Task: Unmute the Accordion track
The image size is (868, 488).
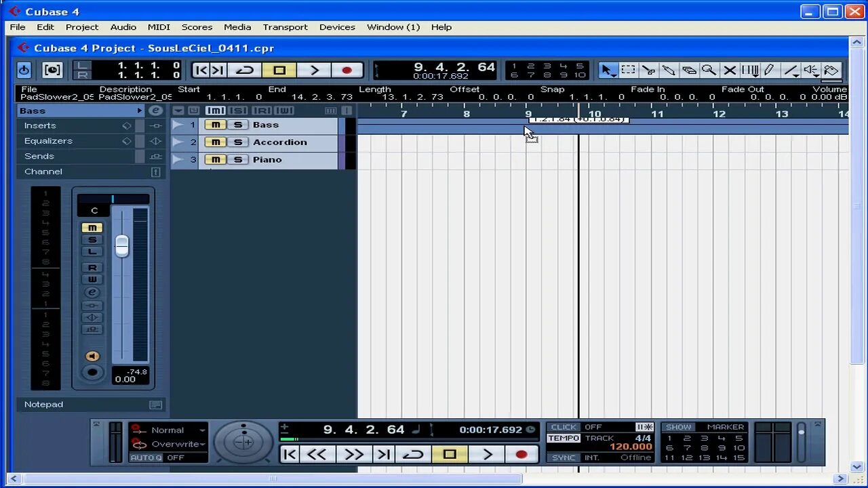Action: click(x=216, y=142)
